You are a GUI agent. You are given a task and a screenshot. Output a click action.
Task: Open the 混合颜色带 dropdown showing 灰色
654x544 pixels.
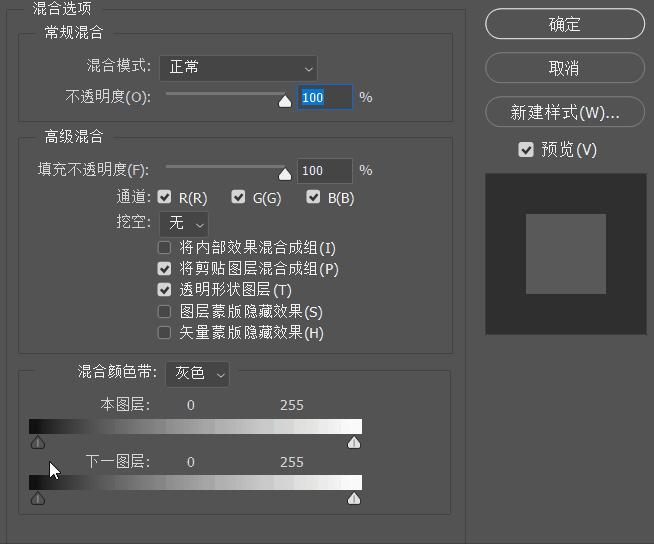click(197, 373)
